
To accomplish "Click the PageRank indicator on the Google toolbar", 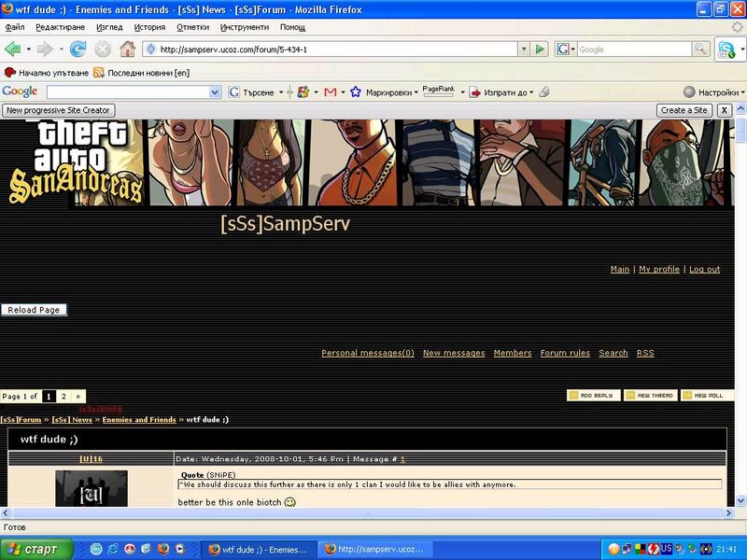I will 438,91.
